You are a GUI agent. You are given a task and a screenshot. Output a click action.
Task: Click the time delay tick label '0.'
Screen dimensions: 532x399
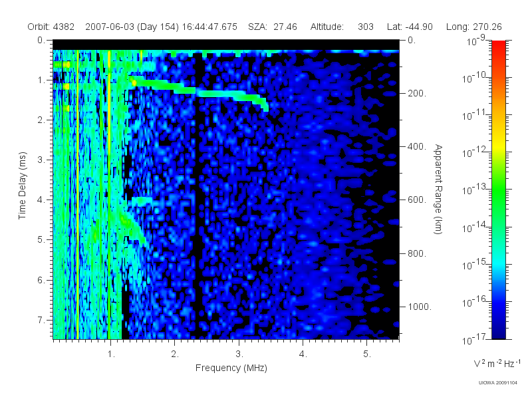(41, 40)
